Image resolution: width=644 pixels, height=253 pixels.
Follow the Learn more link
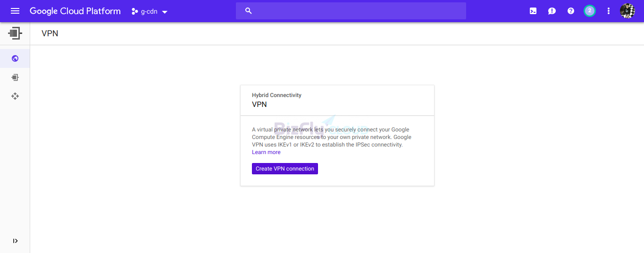click(266, 152)
